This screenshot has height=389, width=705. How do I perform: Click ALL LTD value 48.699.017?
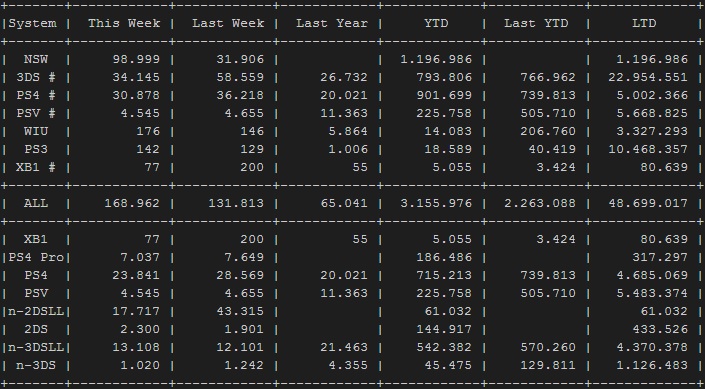(648, 203)
